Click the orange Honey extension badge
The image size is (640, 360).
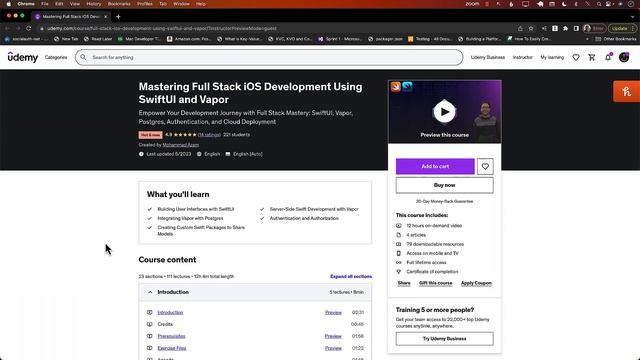point(626,91)
